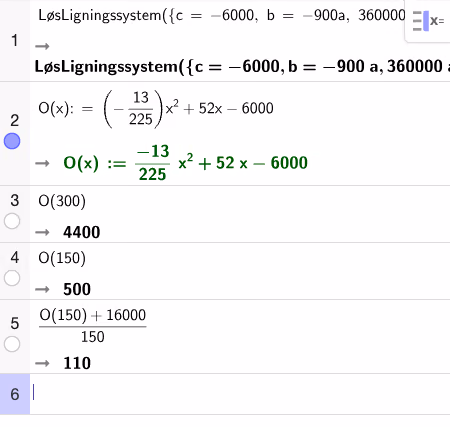Click the O(150) input in row 4
This screenshot has height=427, width=450.
point(62,258)
